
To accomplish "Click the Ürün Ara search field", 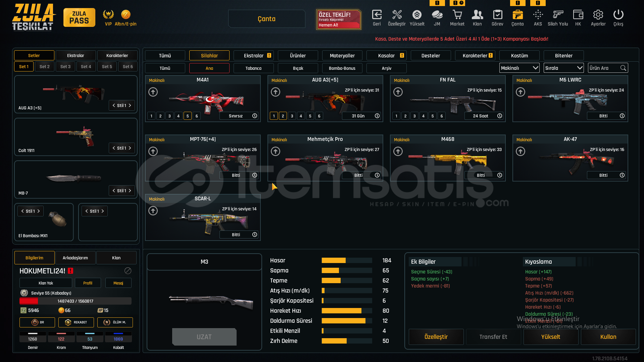I will pyautogui.click(x=608, y=68).
